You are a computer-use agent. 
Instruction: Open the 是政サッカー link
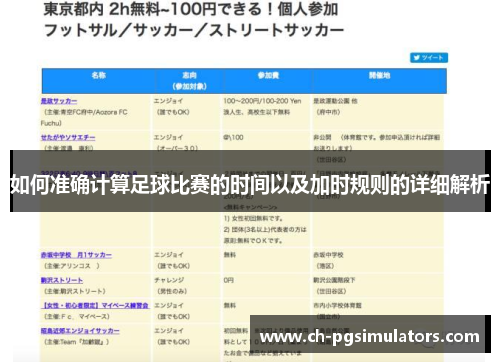[59, 101]
